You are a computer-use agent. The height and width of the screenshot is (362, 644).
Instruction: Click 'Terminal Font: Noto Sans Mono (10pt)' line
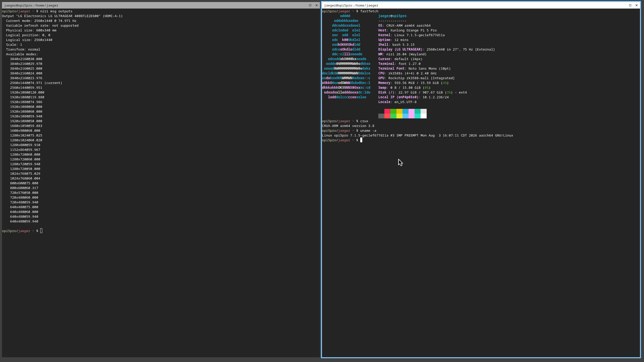tap(415, 69)
